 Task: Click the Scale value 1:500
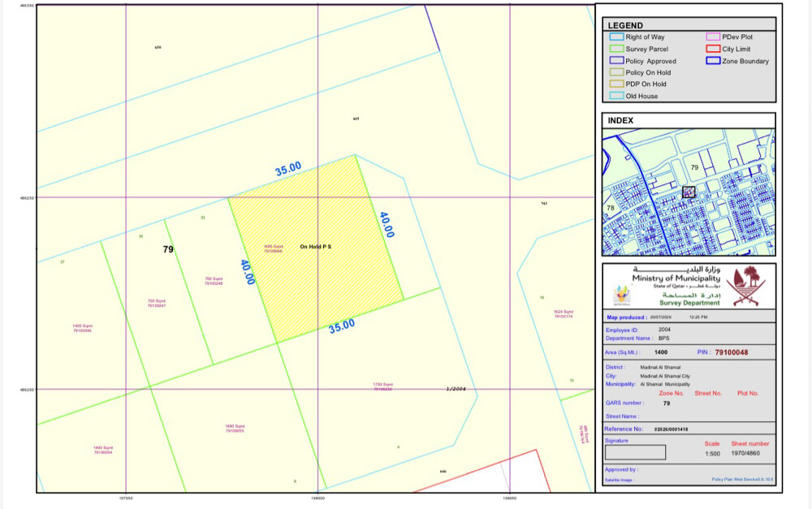[x=713, y=454]
